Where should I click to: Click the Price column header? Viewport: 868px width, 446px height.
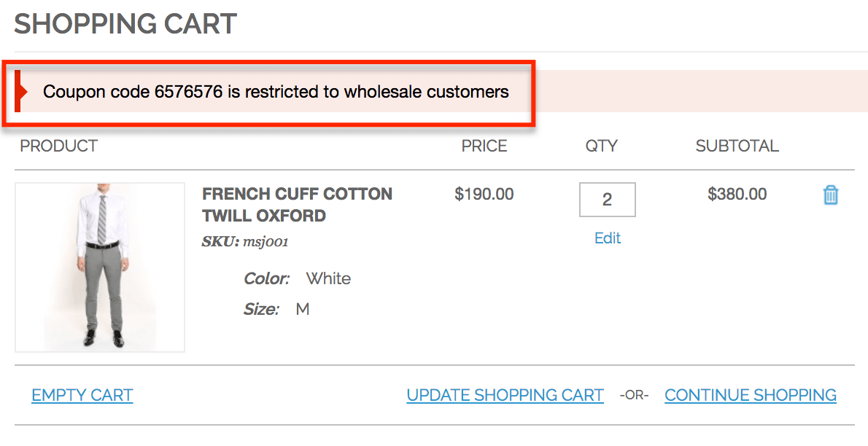[484, 146]
